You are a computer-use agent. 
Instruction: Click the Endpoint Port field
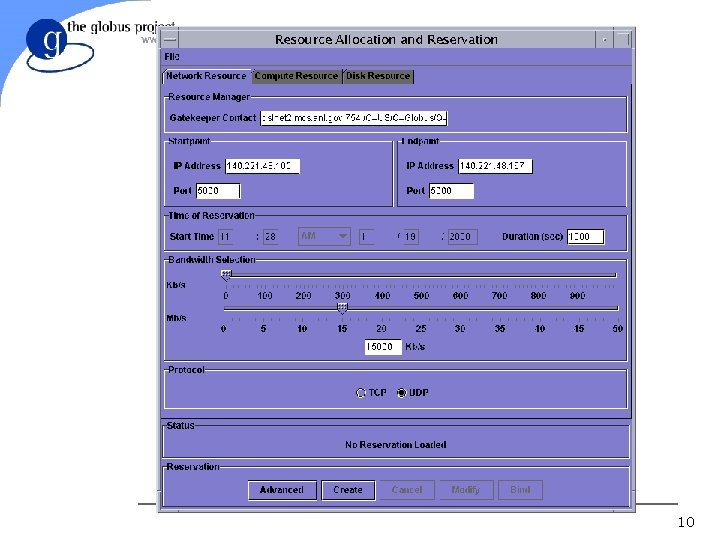(451, 191)
